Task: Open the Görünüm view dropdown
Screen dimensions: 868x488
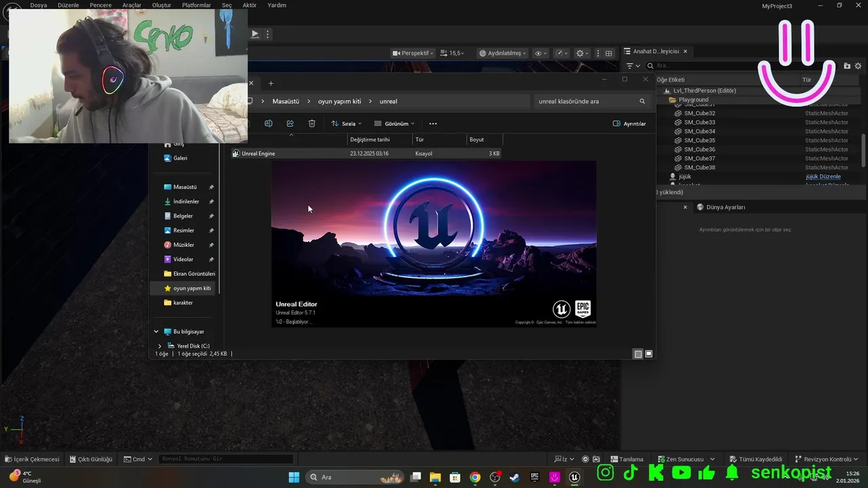Action: (x=394, y=123)
